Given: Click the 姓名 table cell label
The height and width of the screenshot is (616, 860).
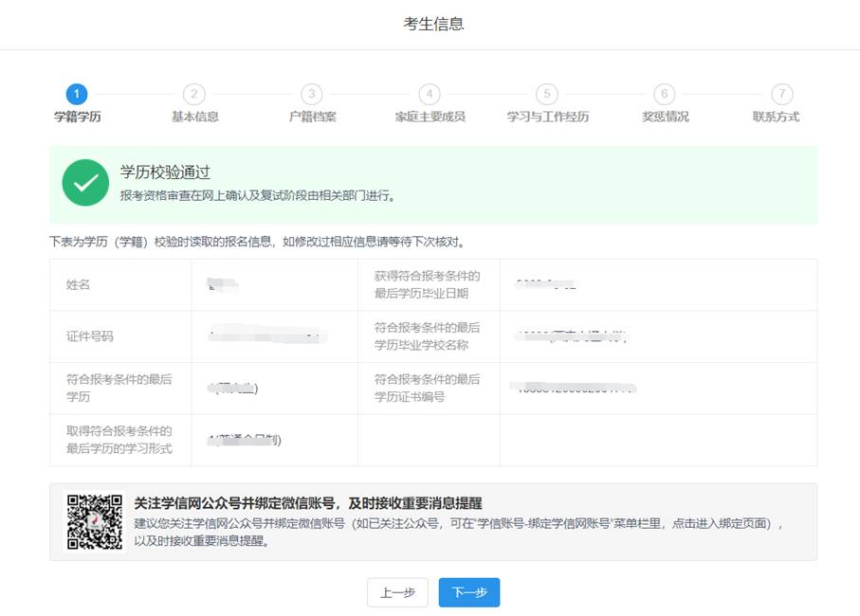Looking at the screenshot, I should 78,284.
